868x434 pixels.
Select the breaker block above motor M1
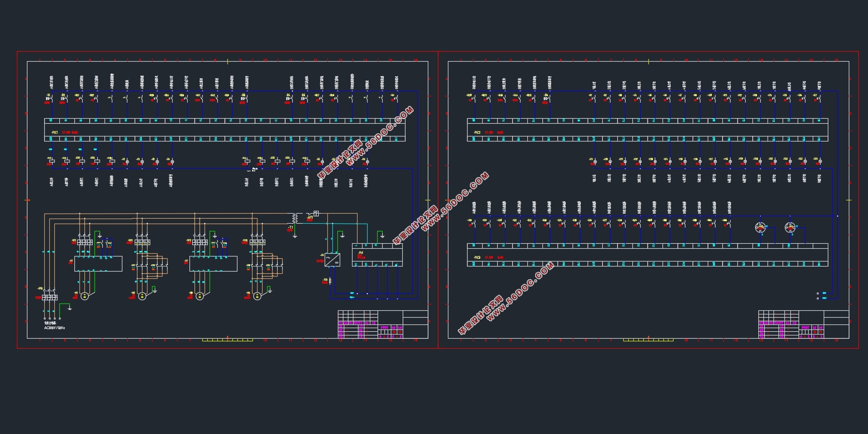pos(85,242)
